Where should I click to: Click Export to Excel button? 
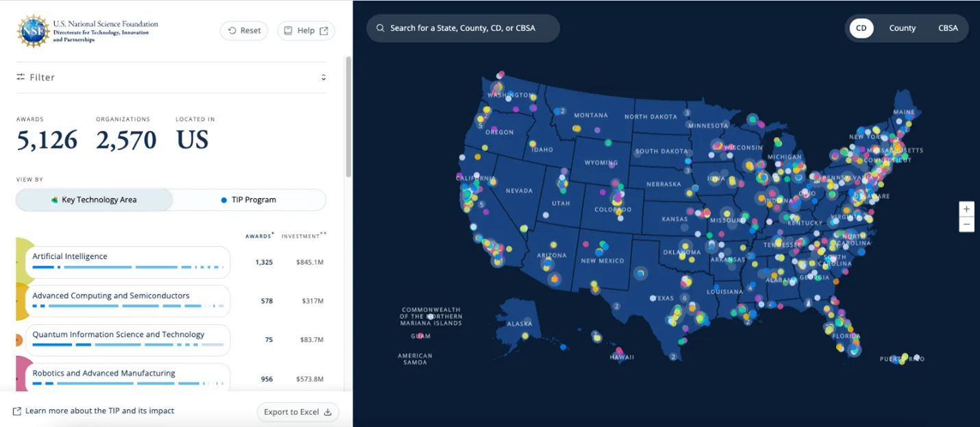pos(297,412)
